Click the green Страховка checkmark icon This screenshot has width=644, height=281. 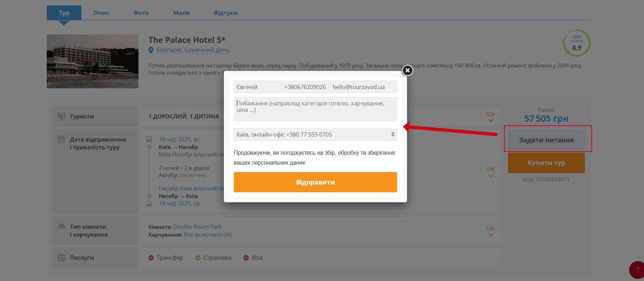pyautogui.click(x=198, y=258)
